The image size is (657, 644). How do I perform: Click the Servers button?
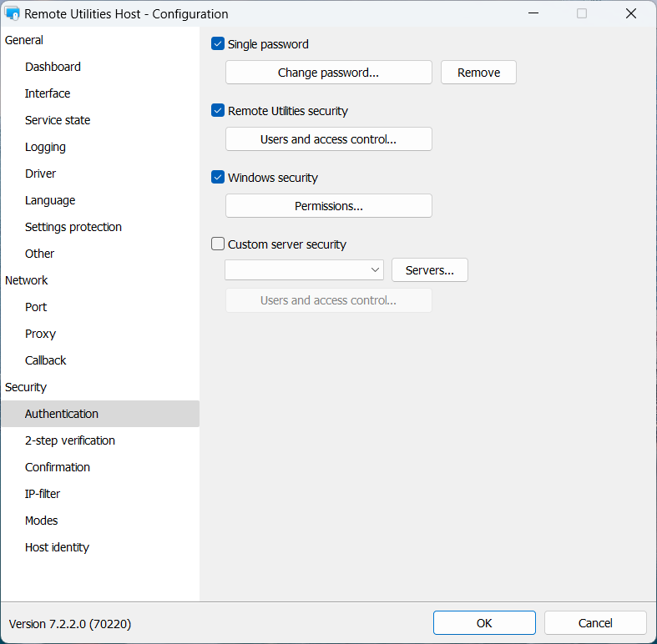pos(429,270)
